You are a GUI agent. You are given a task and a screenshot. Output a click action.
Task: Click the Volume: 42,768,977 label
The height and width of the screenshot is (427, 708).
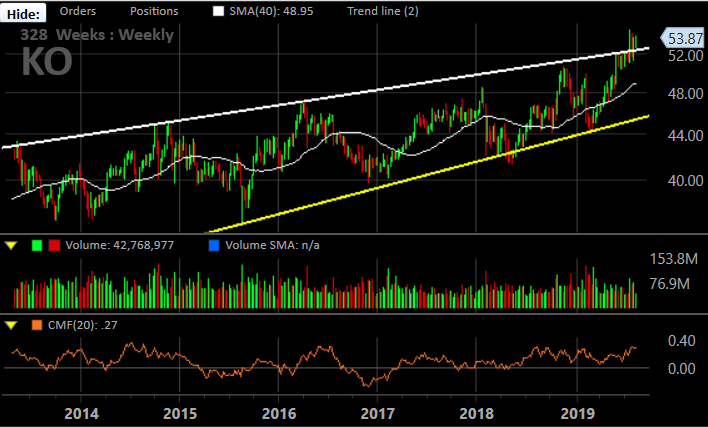120,245
